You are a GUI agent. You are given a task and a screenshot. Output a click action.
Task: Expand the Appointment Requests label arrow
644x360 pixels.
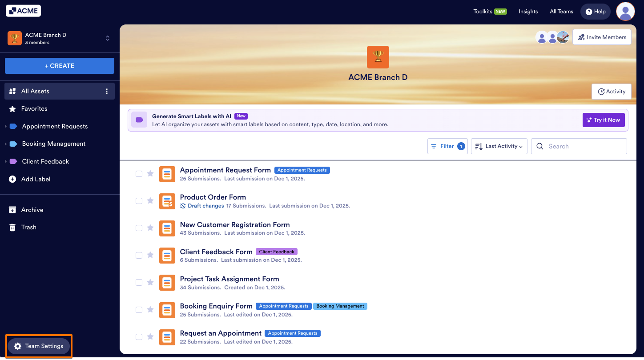6,127
